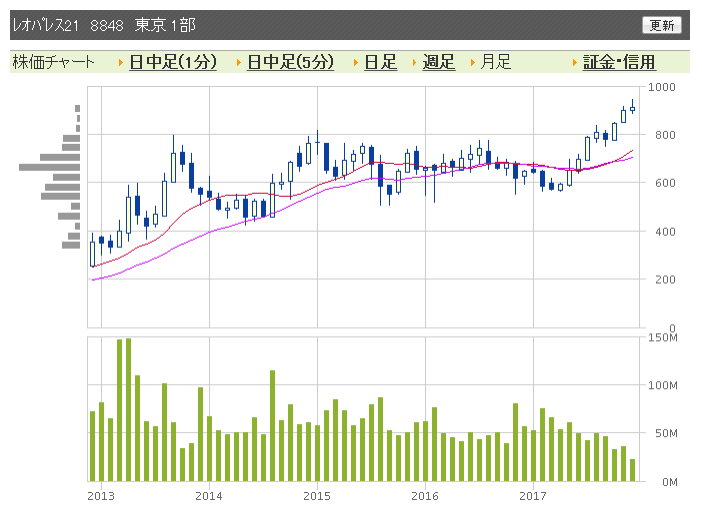Image resolution: width=702 pixels, height=525 pixels.
Task: Click the orange arrow before 証金・信用
Action: click(x=575, y=63)
